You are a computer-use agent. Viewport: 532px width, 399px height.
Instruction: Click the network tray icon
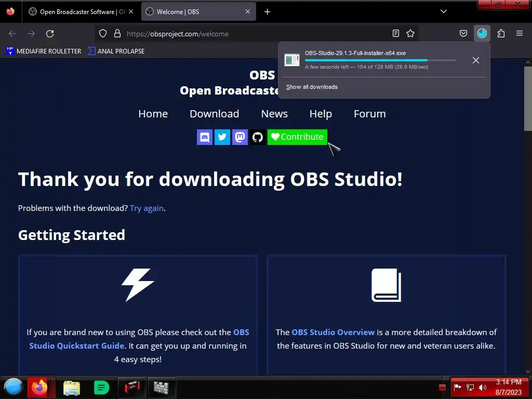pyautogui.click(x=470, y=388)
